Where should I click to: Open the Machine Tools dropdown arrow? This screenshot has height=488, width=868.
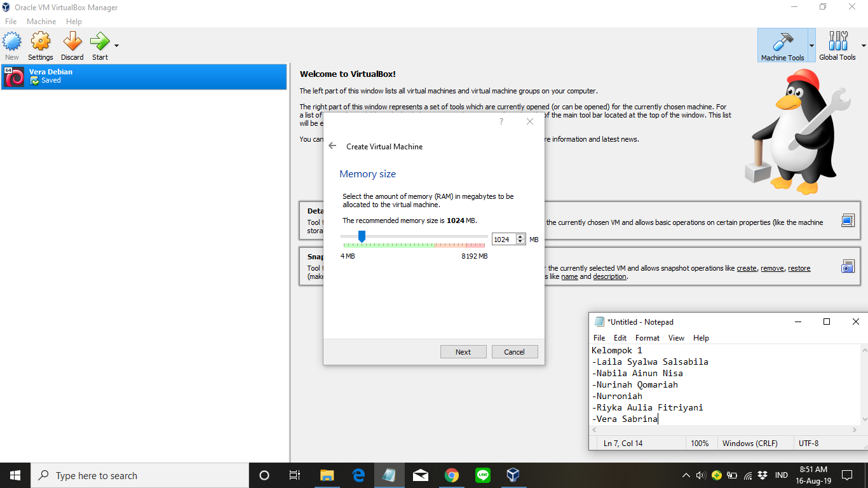pyautogui.click(x=811, y=45)
